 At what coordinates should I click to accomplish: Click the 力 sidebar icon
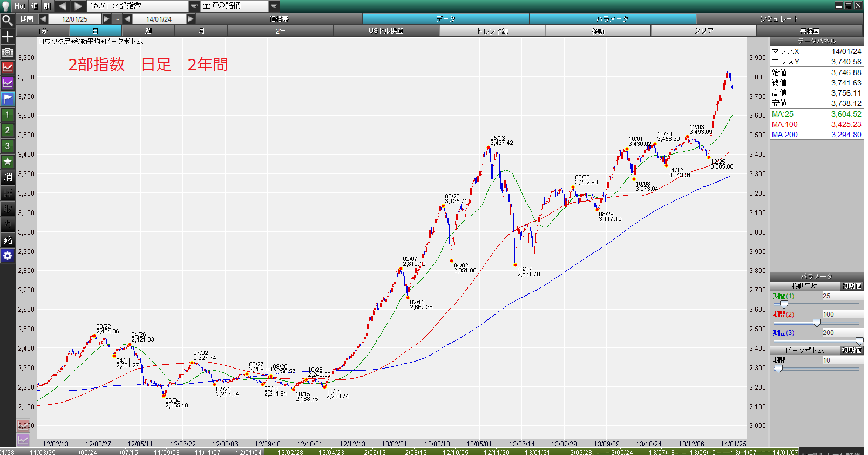tap(8, 224)
